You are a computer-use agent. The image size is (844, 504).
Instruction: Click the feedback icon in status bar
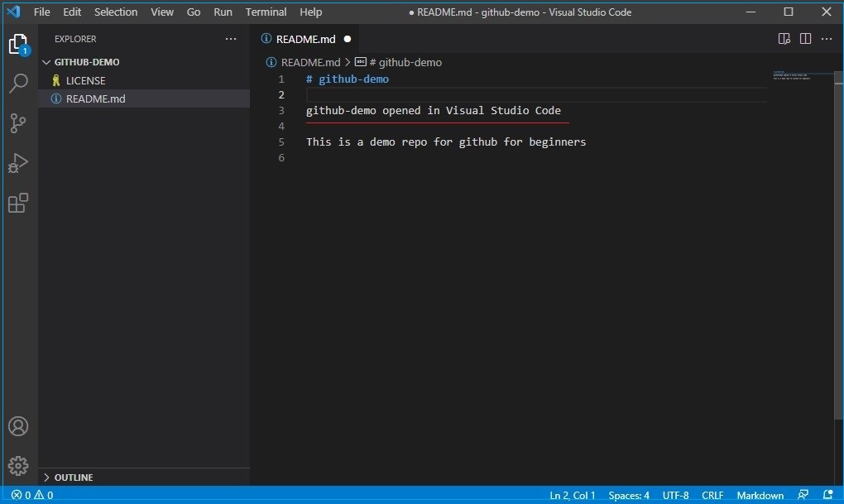(x=803, y=494)
